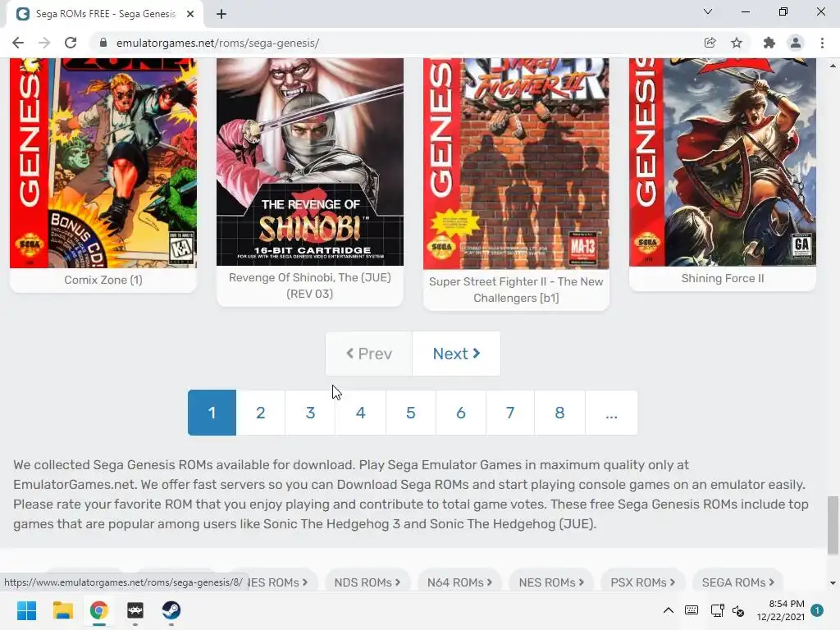Reload the page with refresh icon
This screenshot has width=840, height=630.
tap(71, 43)
